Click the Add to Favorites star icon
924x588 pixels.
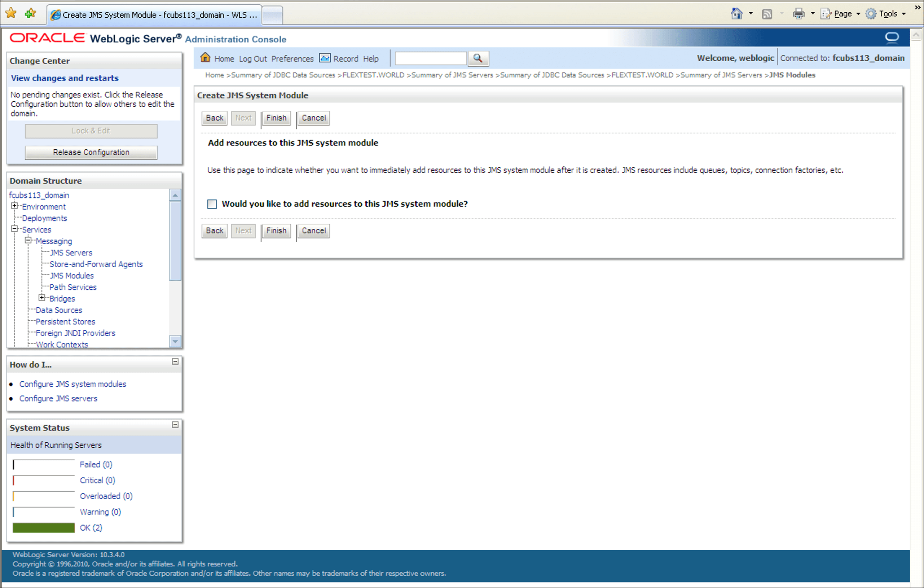[x=30, y=14]
